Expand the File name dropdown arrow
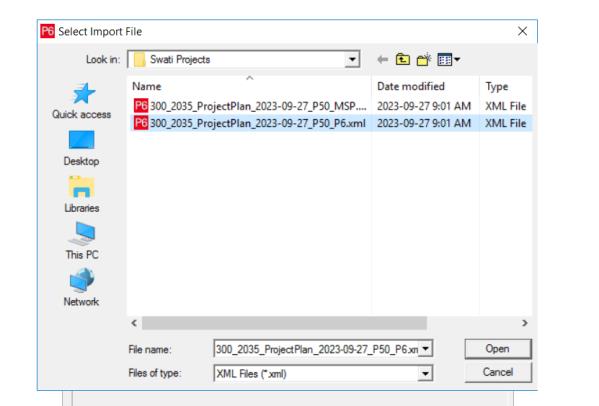Image resolution: width=599 pixels, height=406 pixels. pyautogui.click(x=426, y=349)
